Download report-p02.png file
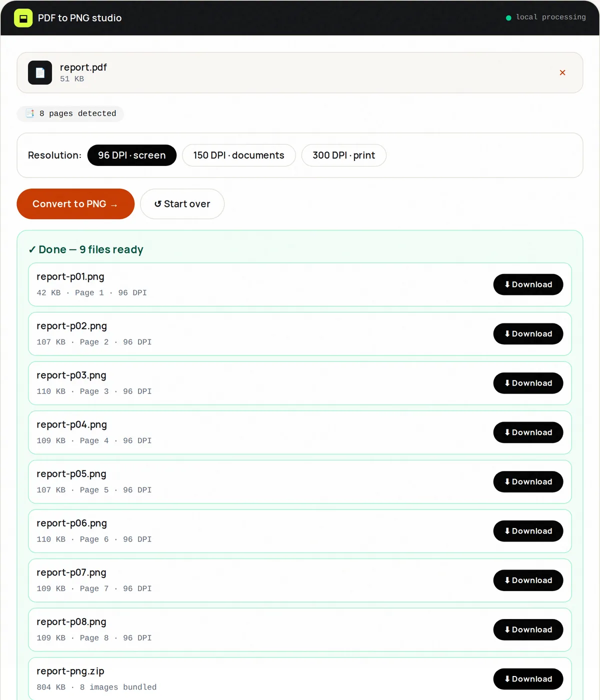Screen dimensions: 600x700 (528, 334)
